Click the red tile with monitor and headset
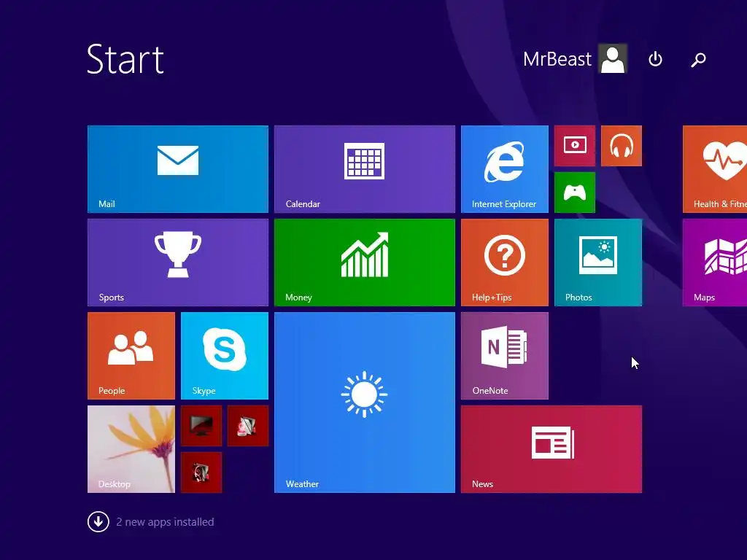The image size is (747, 560). coord(201,472)
